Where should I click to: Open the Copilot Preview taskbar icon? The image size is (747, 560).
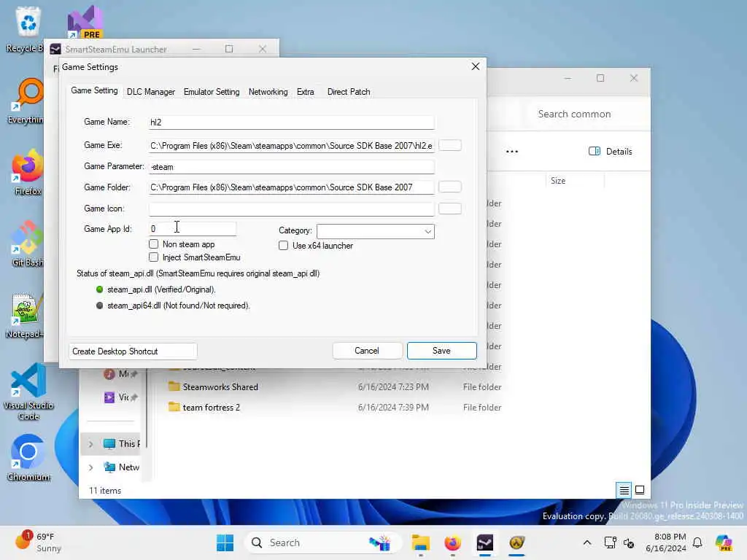click(724, 542)
